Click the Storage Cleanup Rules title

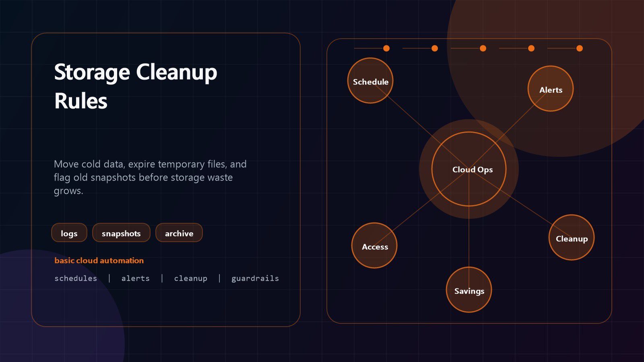[136, 86]
